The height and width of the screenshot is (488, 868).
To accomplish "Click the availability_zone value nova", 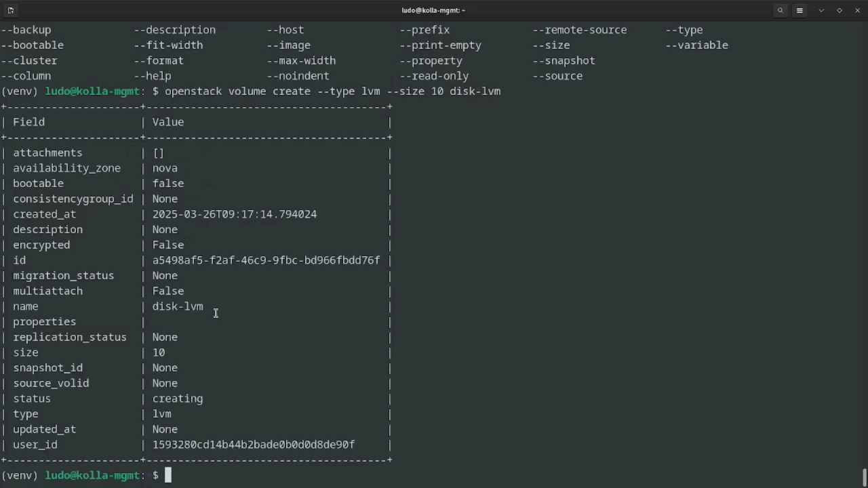I will (x=165, y=168).
